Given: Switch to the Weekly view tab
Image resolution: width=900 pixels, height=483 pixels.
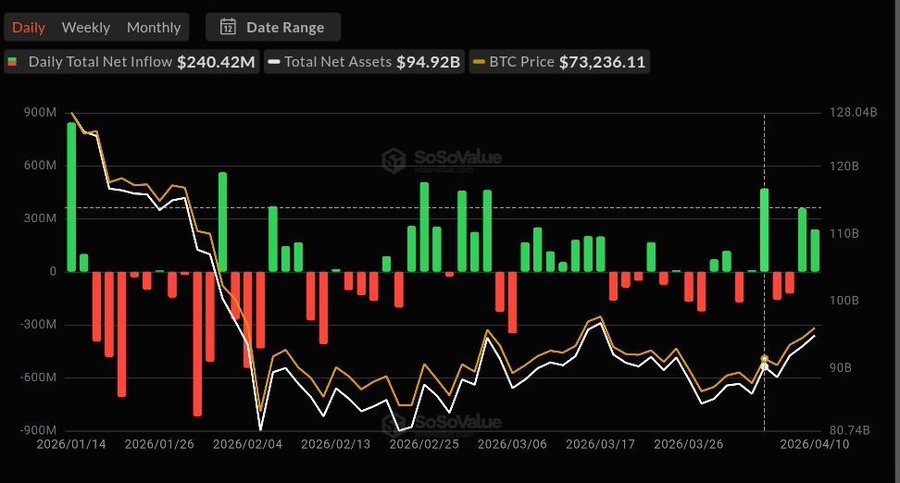Looking at the screenshot, I should point(86,28).
